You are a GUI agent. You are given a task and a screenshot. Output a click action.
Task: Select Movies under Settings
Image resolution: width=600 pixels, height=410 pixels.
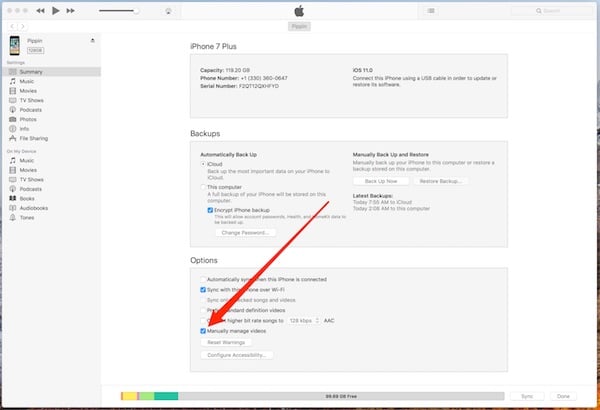(x=51, y=91)
